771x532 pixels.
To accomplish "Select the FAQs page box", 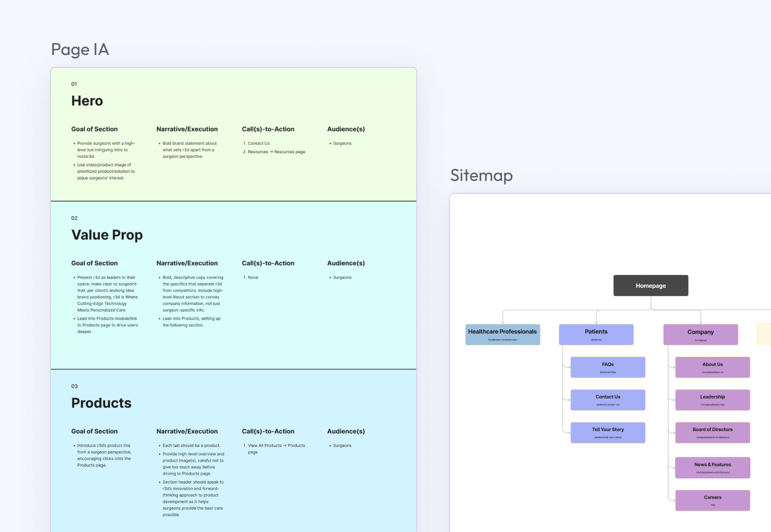I will pos(608,367).
